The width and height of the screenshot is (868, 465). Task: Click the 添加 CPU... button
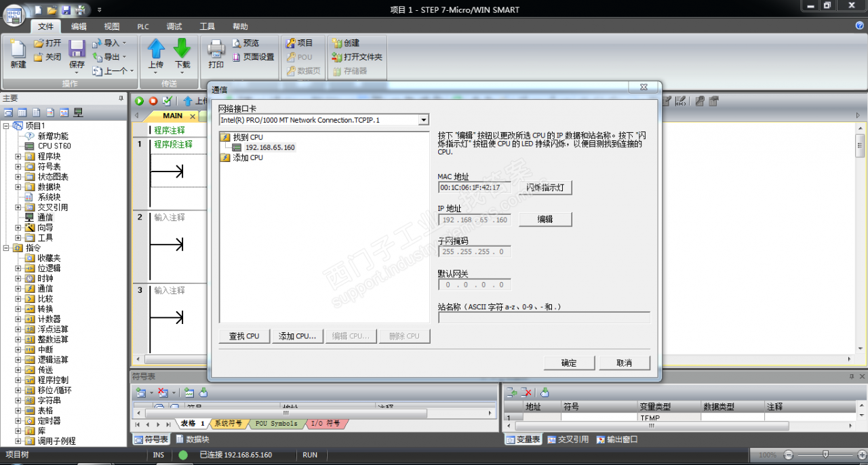297,336
